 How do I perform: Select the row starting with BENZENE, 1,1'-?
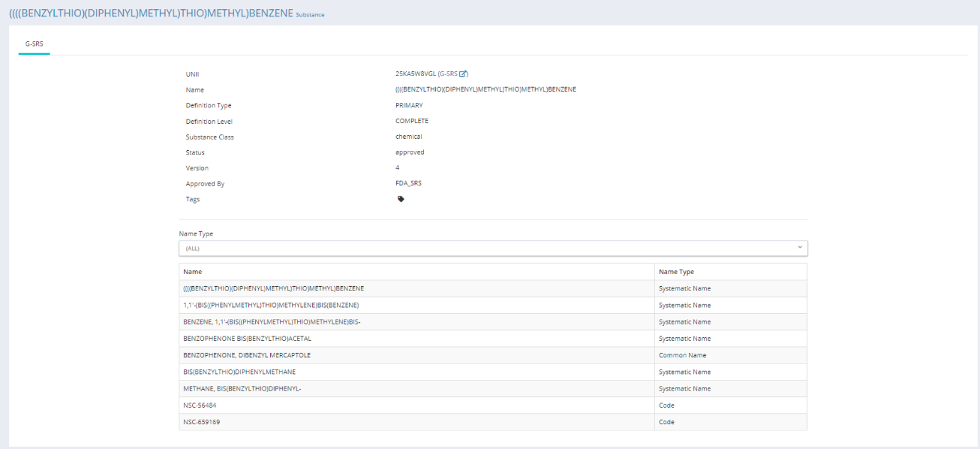272,322
